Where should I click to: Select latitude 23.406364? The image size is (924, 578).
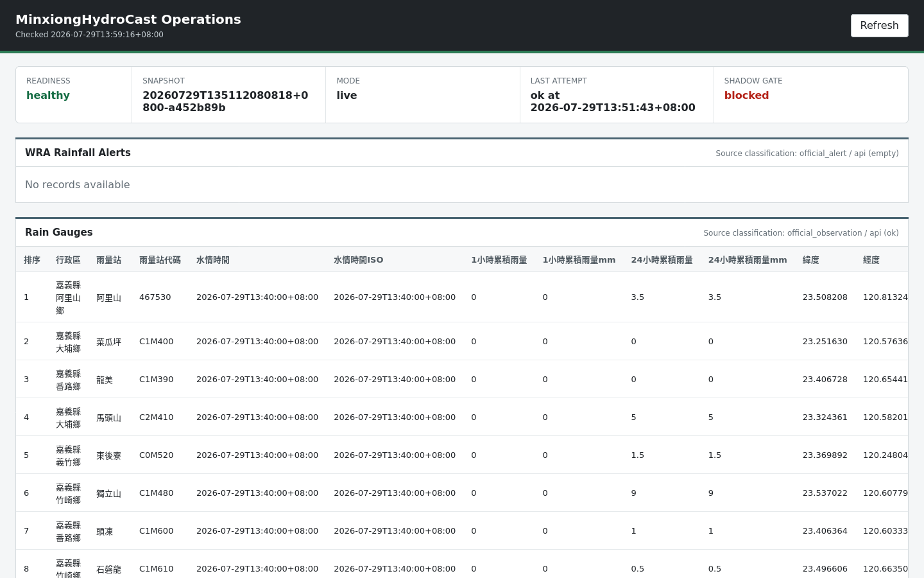pos(825,531)
